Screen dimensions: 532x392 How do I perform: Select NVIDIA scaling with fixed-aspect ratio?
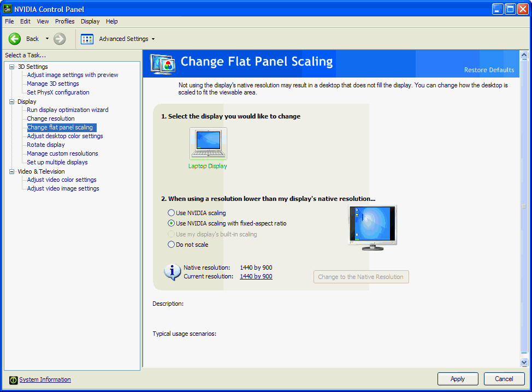[172, 223]
